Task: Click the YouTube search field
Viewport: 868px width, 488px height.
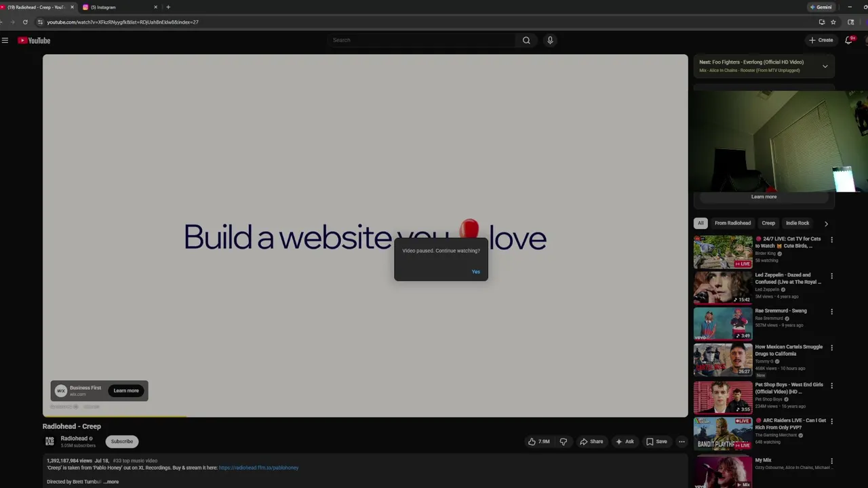Action: pyautogui.click(x=422, y=40)
